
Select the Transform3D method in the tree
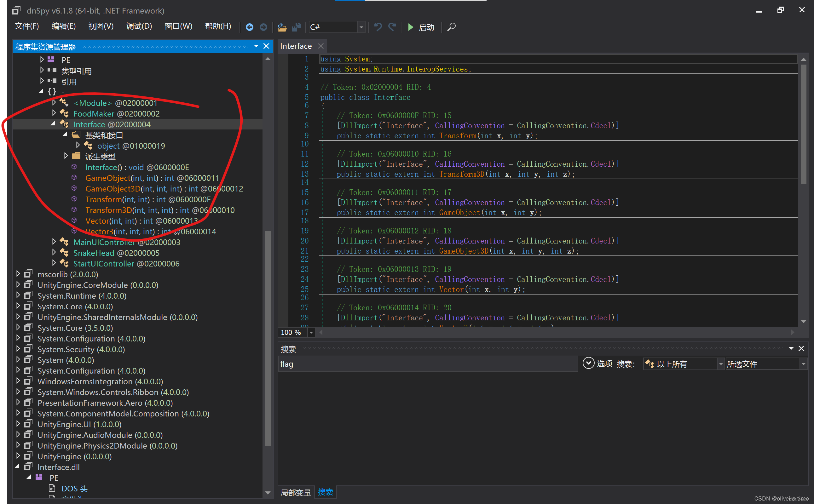point(109,210)
